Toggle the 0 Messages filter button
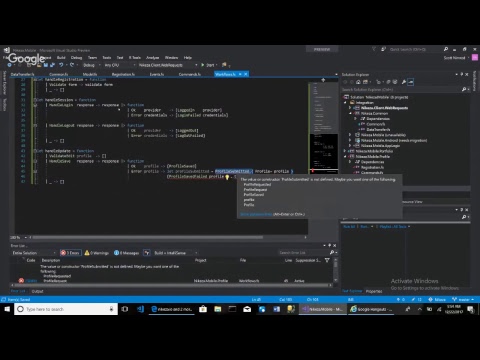This screenshot has height=360, width=480. coord(127,253)
